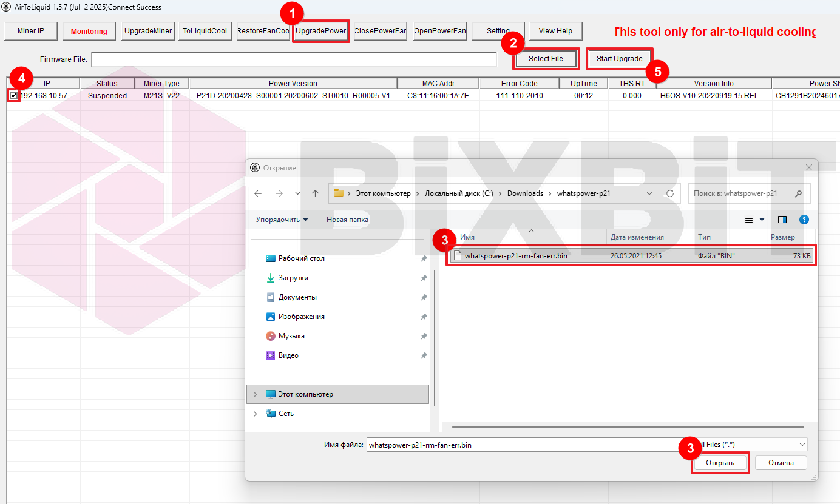The width and height of the screenshot is (840, 504).
Task: Click Downloads in the address breadcrumb
Action: pos(525,193)
